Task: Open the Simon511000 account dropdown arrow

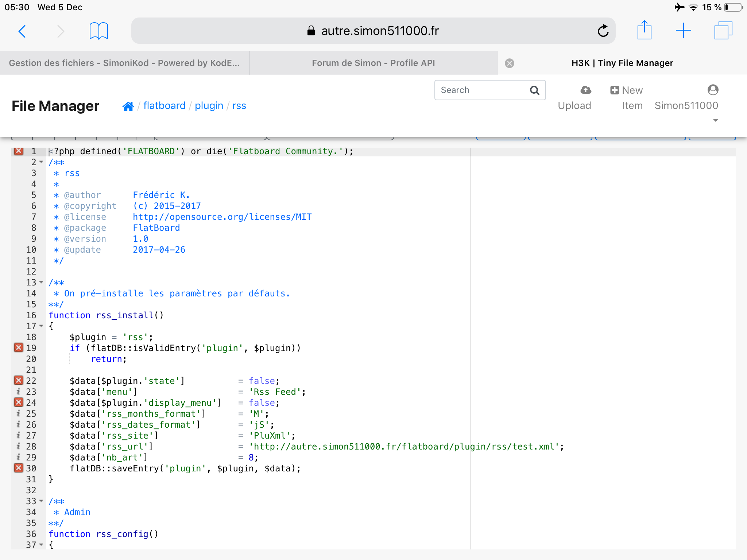Action: [715, 120]
